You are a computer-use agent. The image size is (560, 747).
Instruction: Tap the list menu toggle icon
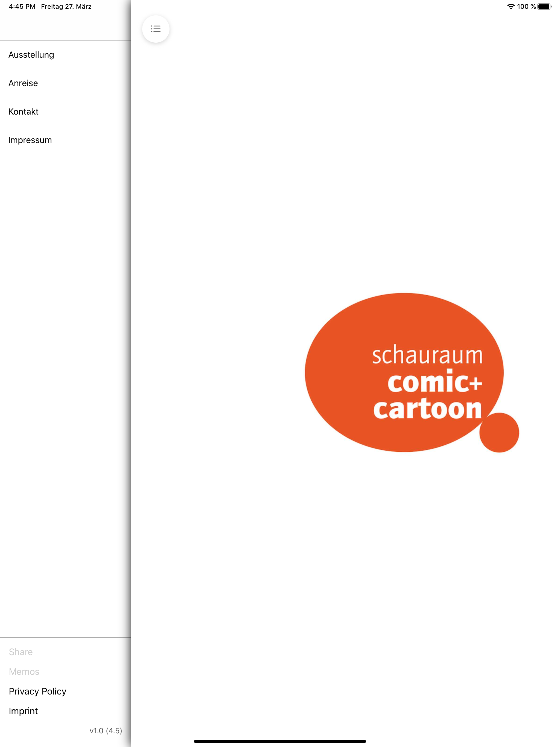click(x=156, y=29)
